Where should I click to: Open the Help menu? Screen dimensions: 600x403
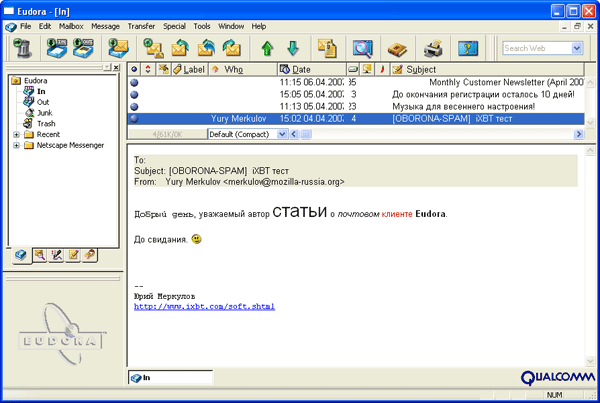pyautogui.click(x=259, y=26)
